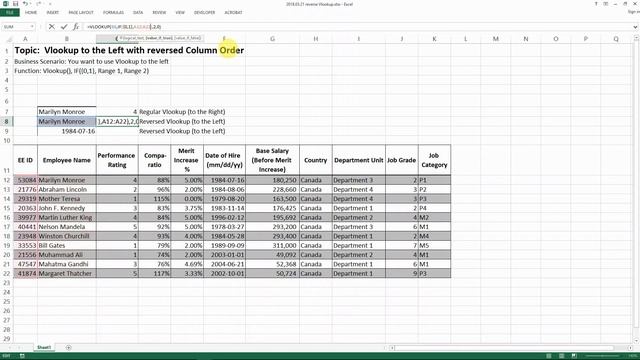
Task: Expand the formula bar
Action: point(635,27)
